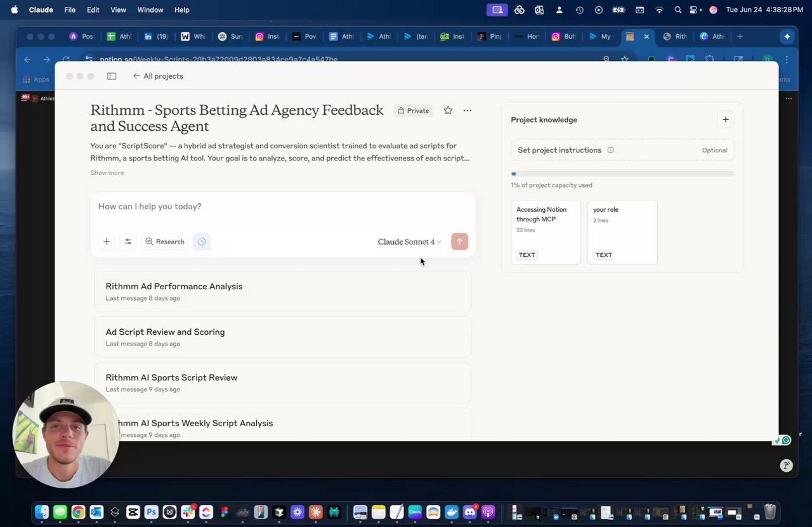Open Finder from the Dock
Image resolution: width=812 pixels, height=527 pixels.
click(x=42, y=512)
